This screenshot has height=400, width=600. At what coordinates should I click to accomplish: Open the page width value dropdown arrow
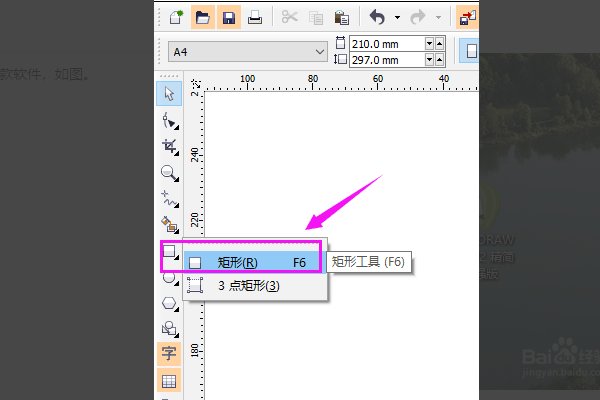click(x=429, y=44)
